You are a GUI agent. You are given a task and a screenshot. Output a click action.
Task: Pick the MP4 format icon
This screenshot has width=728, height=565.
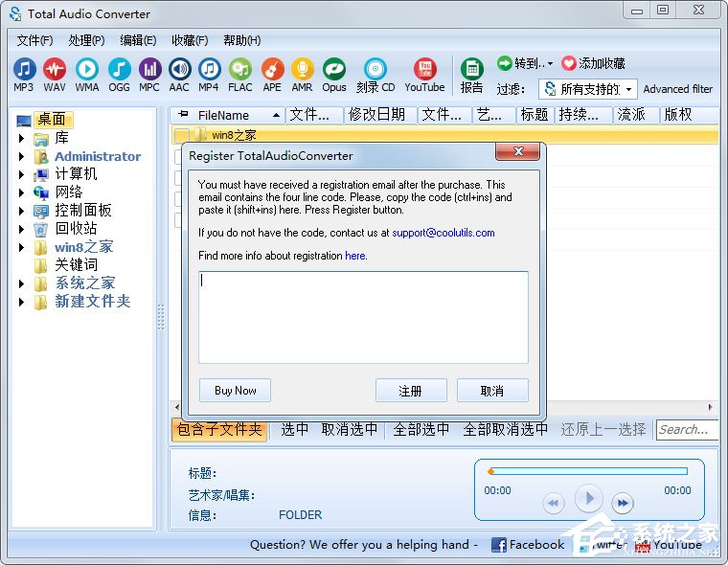(209, 75)
